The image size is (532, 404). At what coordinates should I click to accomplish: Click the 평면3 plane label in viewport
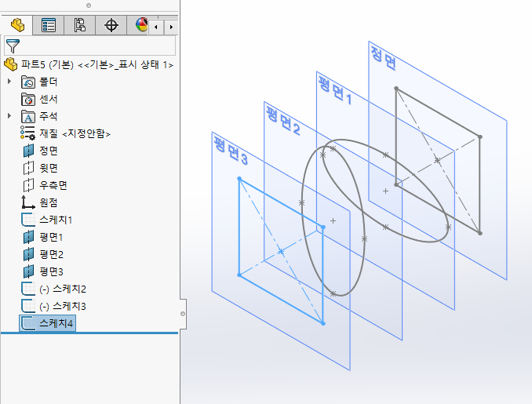231,151
